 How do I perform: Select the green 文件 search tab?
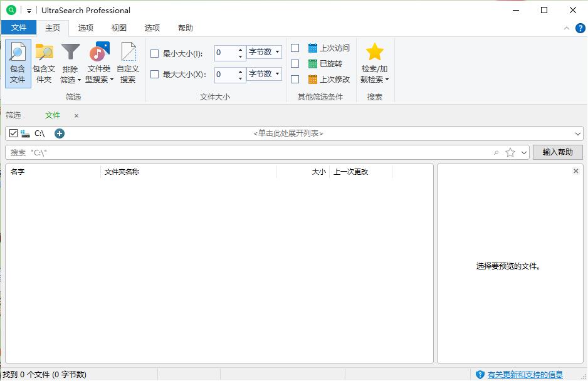53,115
